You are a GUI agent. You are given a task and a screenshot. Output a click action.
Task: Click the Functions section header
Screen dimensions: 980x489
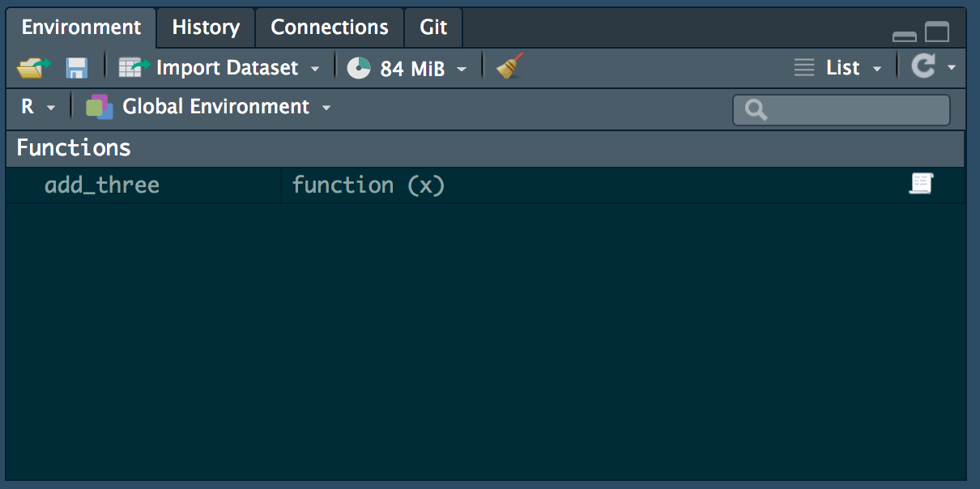pos(73,147)
